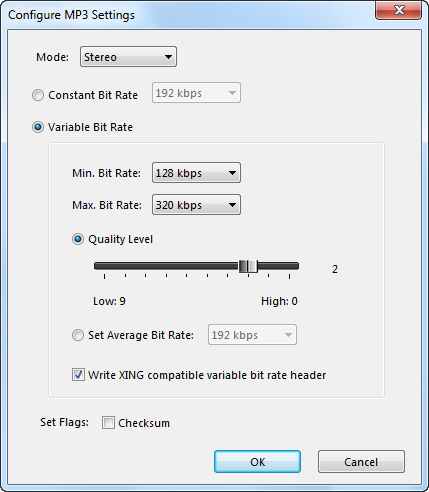The width and height of the screenshot is (429, 492).
Task: Choose the Quality Level radio button
Action: point(78,239)
